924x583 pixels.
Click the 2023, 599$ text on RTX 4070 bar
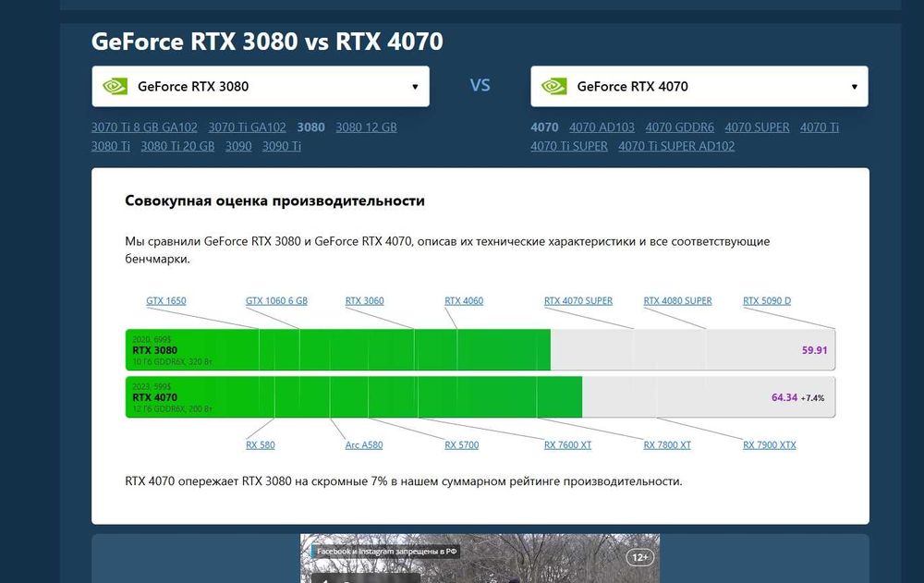pos(152,387)
